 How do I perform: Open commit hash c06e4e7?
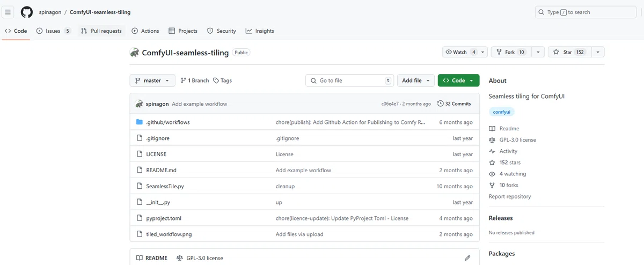pos(391,104)
